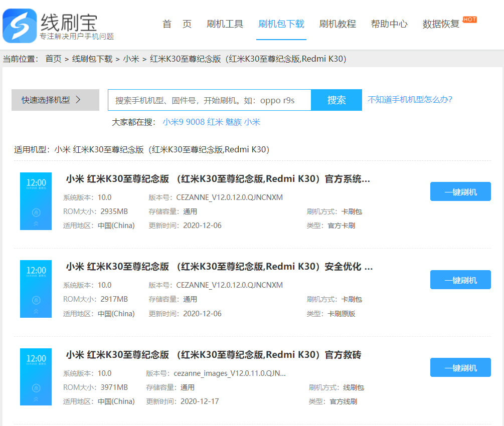This screenshot has height=426, width=504.
Task: Click 线刷包下载 in the breadcrumb
Action: pos(92,59)
